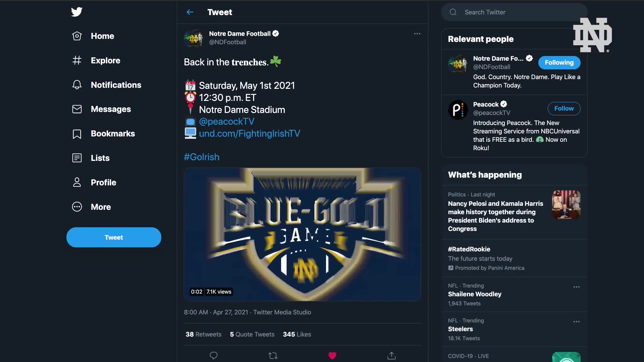This screenshot has height=362, width=644.
Task: Click the Bookmarks ribbon icon
Action: coord(76,133)
